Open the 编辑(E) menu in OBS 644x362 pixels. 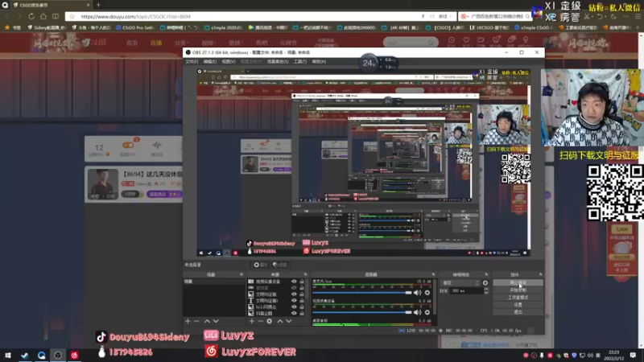[x=210, y=62]
